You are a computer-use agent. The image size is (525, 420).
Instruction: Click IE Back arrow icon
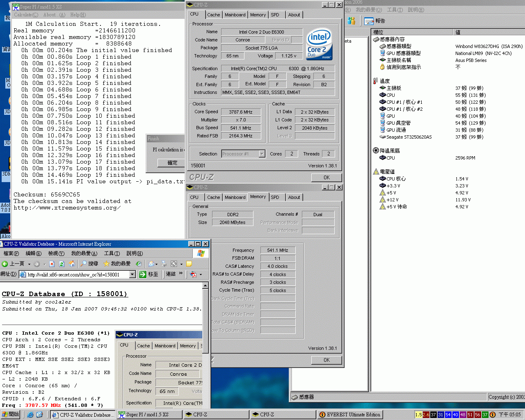(5, 264)
